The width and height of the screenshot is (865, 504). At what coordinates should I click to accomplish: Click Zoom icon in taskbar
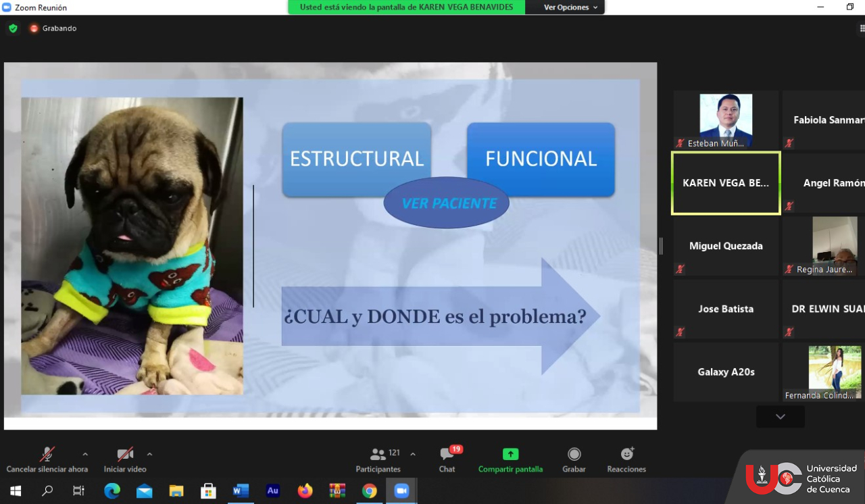[x=402, y=491]
